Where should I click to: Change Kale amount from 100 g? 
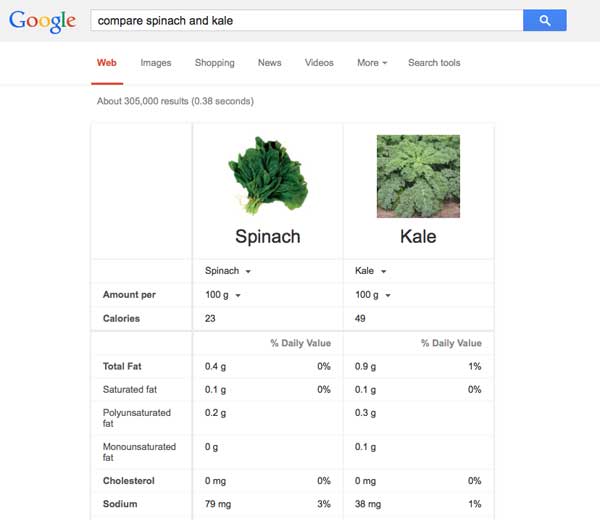coord(373,295)
